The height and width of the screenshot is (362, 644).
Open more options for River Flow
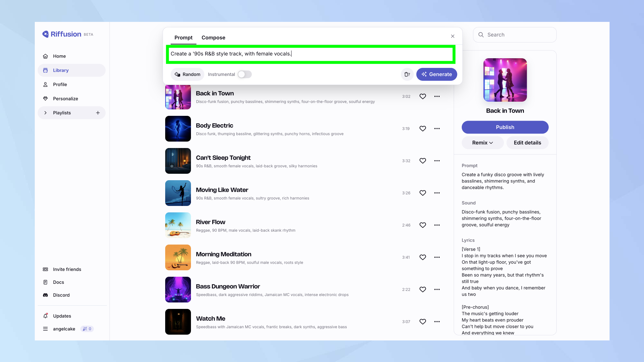pyautogui.click(x=437, y=225)
